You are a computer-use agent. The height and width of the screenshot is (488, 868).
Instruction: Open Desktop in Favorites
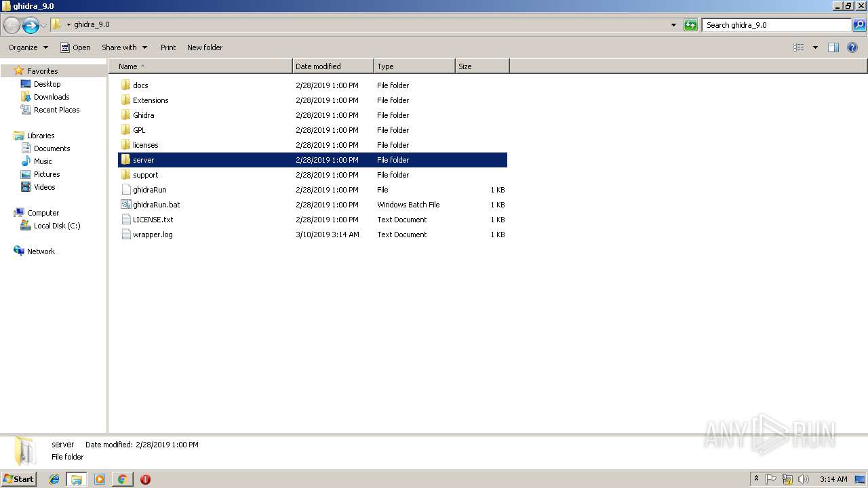47,84
